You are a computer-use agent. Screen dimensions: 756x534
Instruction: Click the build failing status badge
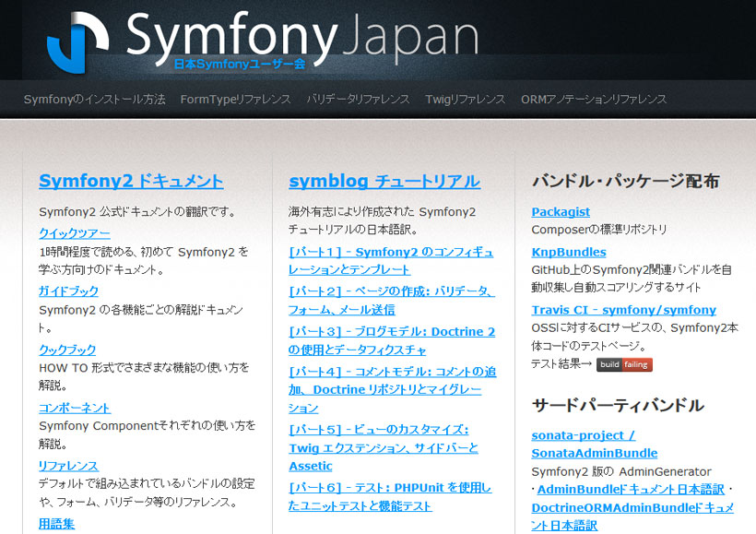click(624, 364)
